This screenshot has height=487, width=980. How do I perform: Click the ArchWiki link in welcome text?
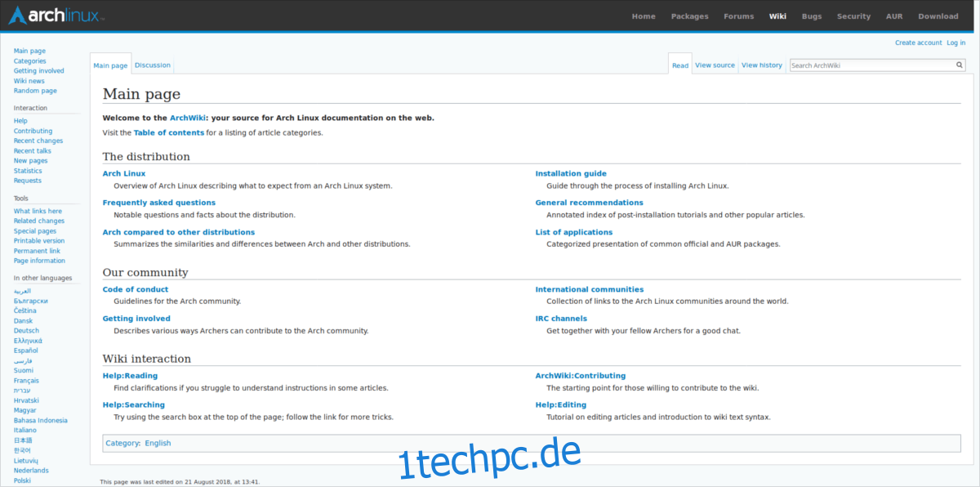tap(188, 118)
